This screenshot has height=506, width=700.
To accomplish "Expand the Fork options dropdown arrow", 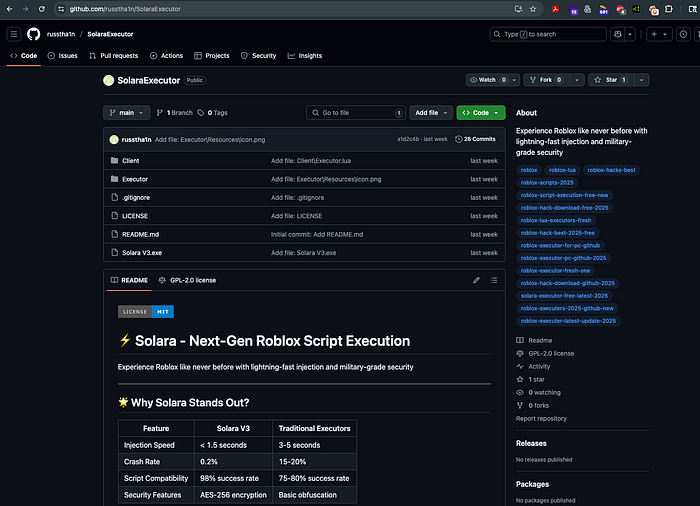I will pos(577,80).
